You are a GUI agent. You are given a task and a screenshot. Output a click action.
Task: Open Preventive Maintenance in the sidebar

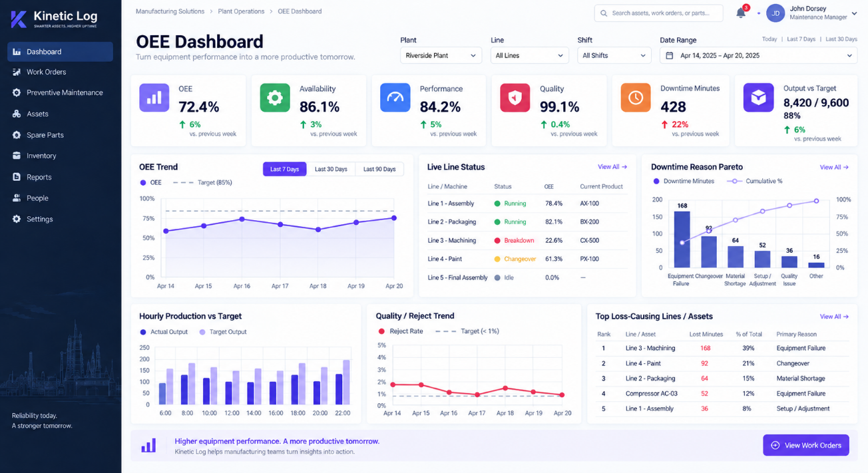(x=61, y=92)
